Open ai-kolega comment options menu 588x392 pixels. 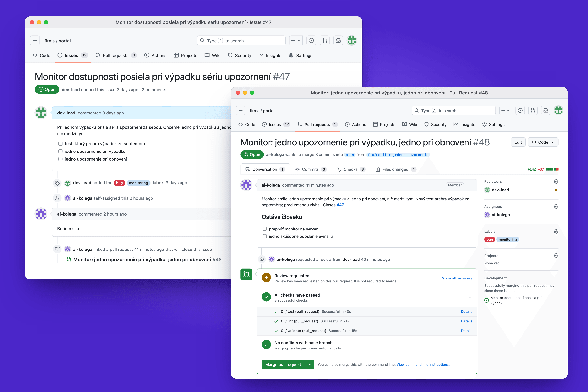[470, 185]
